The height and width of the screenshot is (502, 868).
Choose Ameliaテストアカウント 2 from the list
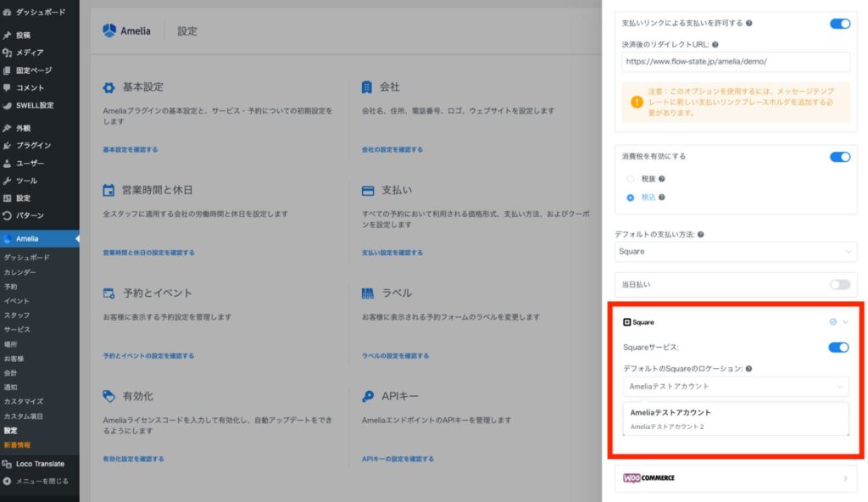pos(667,427)
